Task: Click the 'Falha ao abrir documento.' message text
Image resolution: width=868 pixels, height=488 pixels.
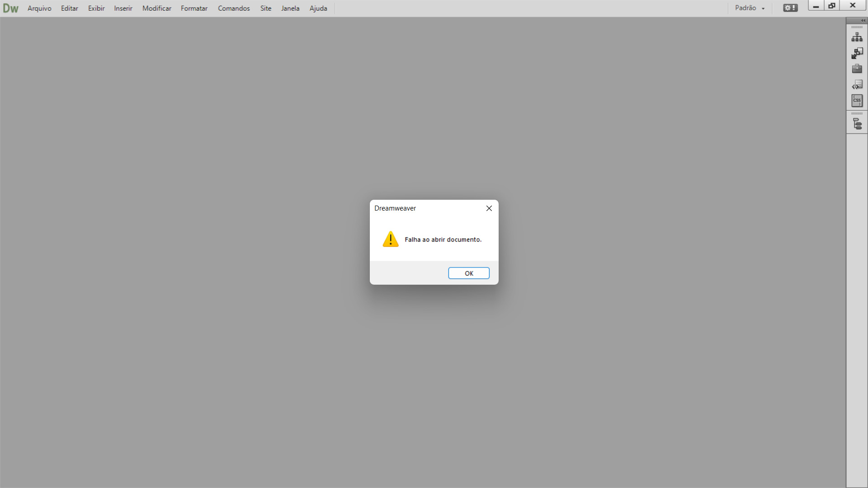Action: click(x=443, y=239)
